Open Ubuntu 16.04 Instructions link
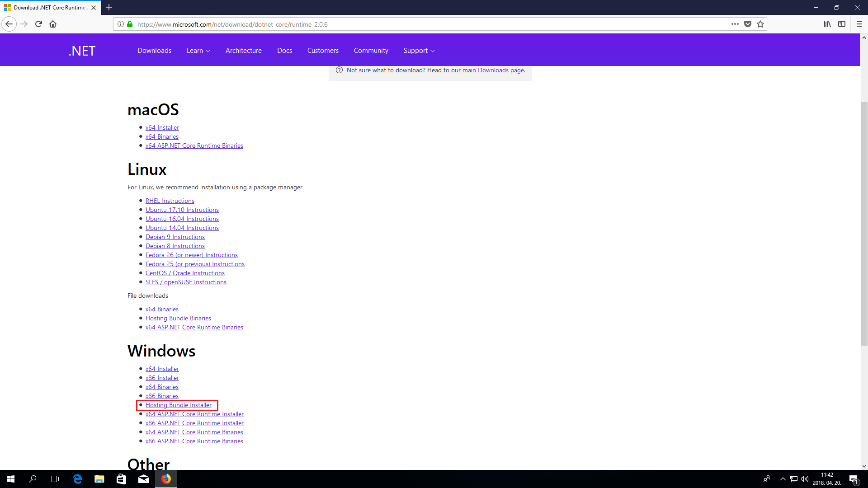This screenshot has width=868, height=488. (x=182, y=219)
